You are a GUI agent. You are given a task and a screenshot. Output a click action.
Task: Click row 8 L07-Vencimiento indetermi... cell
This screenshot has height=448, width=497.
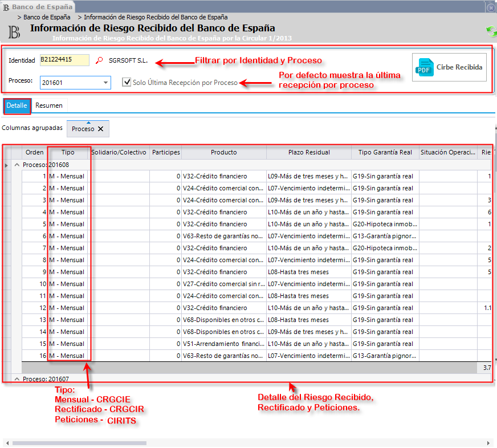(x=309, y=260)
